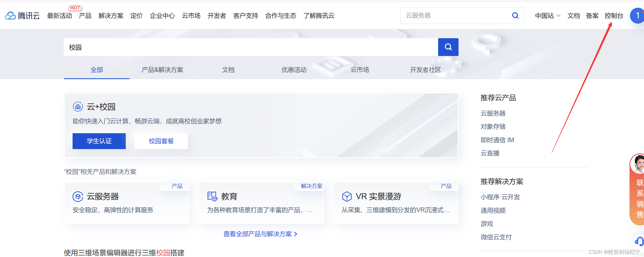Click the 校园套餐 button
644x257 pixels.
[161, 141]
